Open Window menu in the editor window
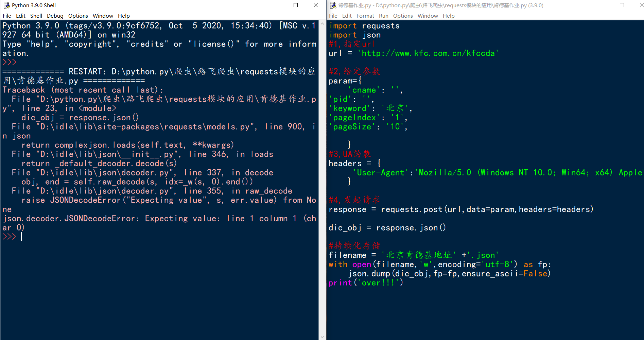Image resolution: width=644 pixels, height=340 pixels. point(428,16)
